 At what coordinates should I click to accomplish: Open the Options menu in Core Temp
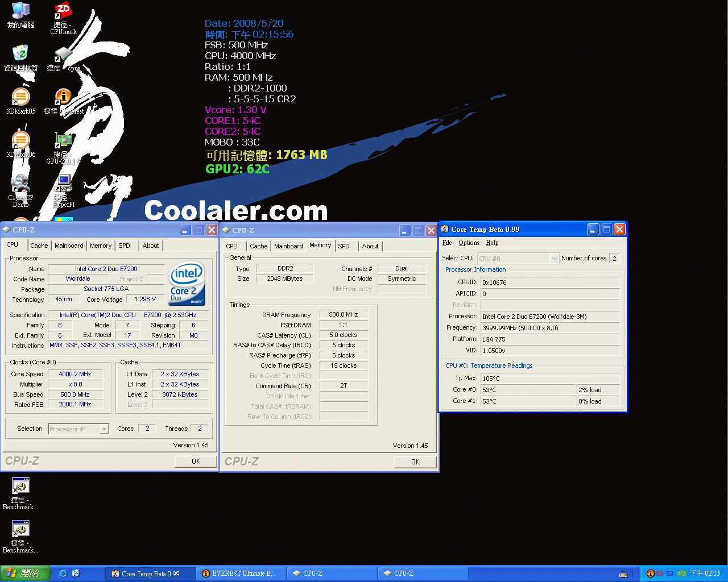click(x=469, y=243)
